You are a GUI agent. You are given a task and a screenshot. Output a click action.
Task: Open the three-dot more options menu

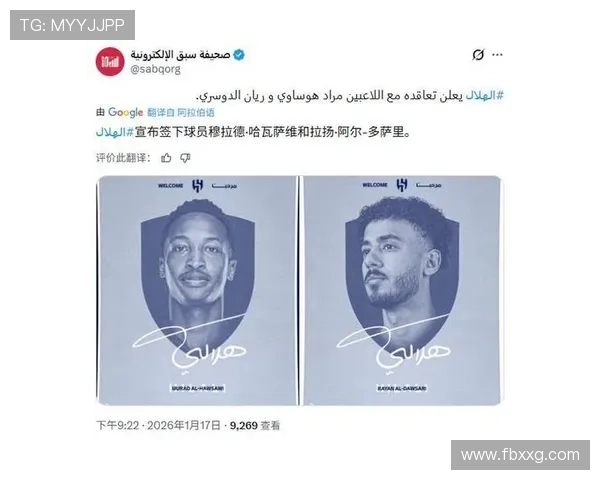tap(497, 55)
